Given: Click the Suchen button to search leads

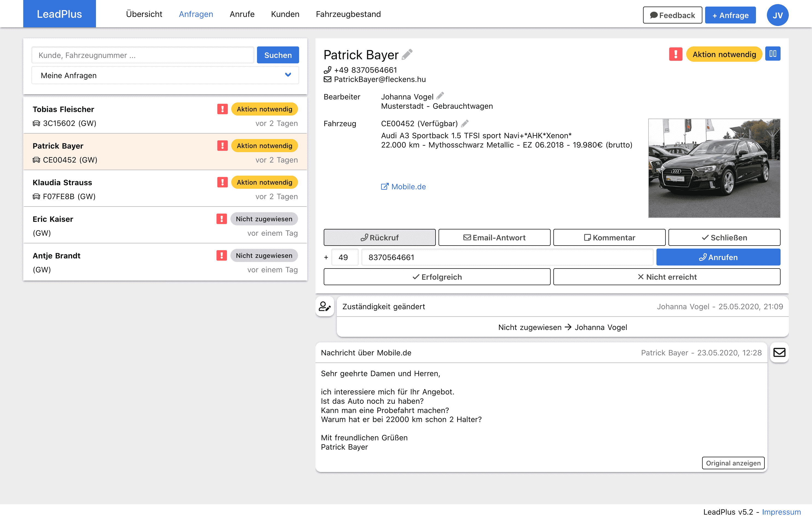Looking at the screenshot, I should 278,55.
